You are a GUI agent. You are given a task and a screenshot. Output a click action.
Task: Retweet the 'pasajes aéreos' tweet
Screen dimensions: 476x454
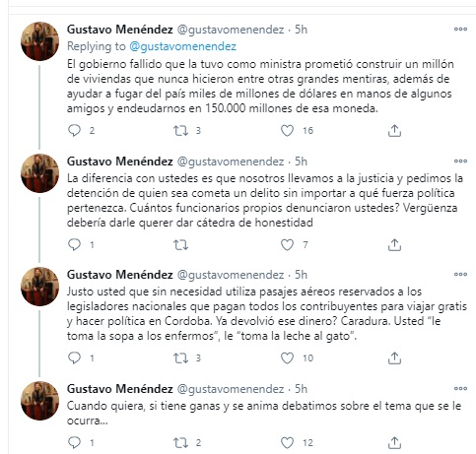(x=180, y=357)
